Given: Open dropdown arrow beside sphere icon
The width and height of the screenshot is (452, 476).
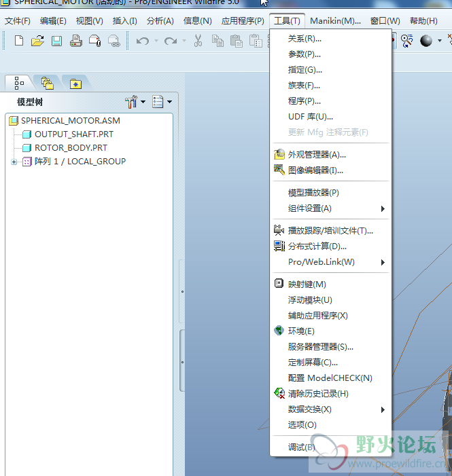Looking at the screenshot, I should tap(440, 40).
